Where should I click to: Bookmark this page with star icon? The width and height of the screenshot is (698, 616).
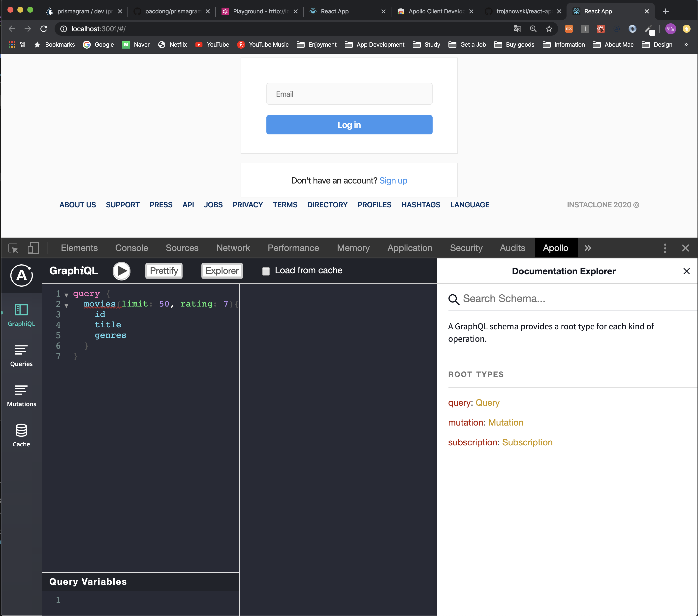click(x=549, y=29)
